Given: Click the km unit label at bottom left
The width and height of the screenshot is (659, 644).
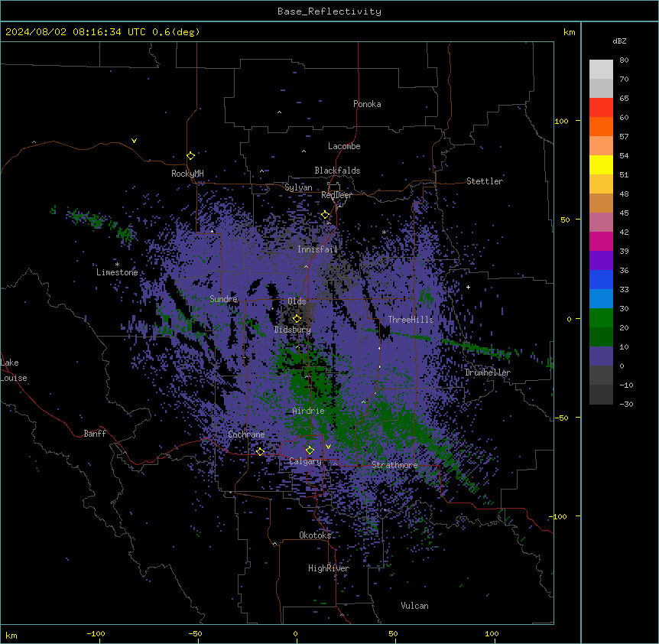Looking at the screenshot, I should click(x=11, y=636).
